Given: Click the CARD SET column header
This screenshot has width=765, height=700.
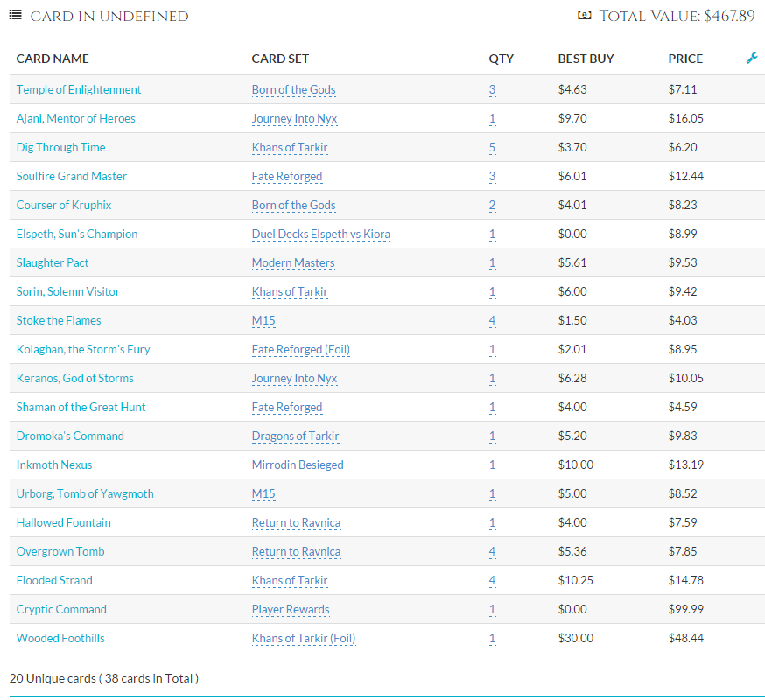Looking at the screenshot, I should (x=280, y=59).
